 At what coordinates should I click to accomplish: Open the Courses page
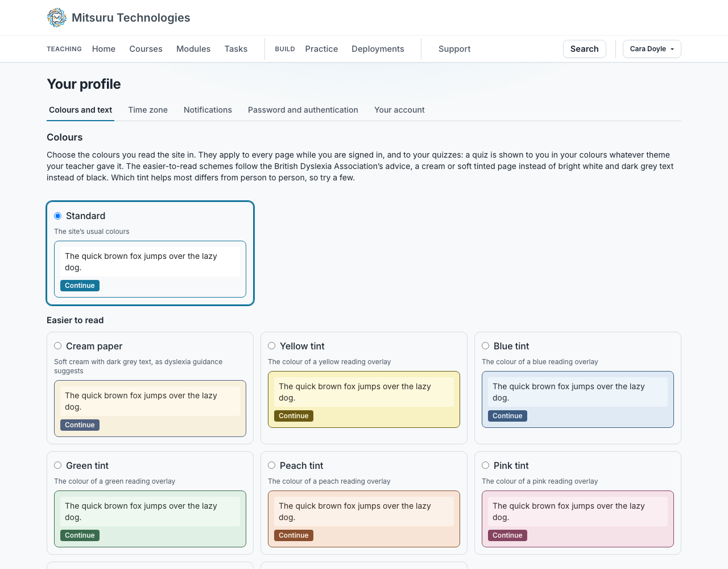pos(146,49)
